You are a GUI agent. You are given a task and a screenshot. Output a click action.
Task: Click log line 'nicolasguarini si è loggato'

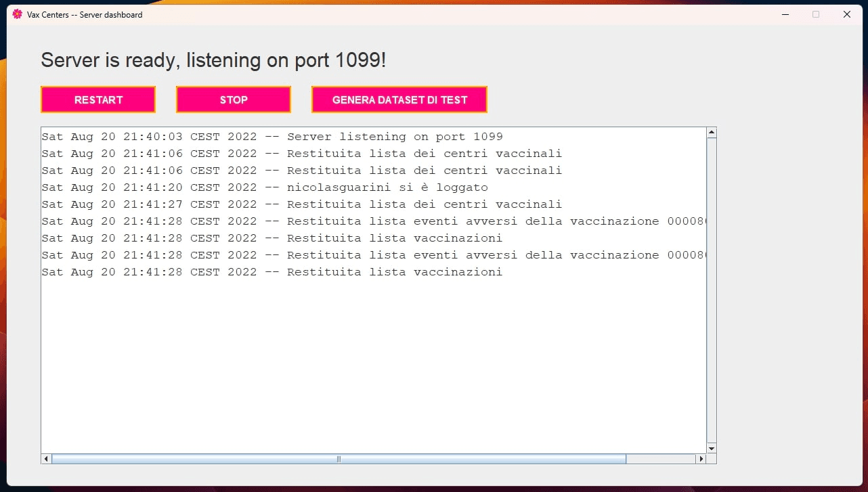[x=265, y=187]
